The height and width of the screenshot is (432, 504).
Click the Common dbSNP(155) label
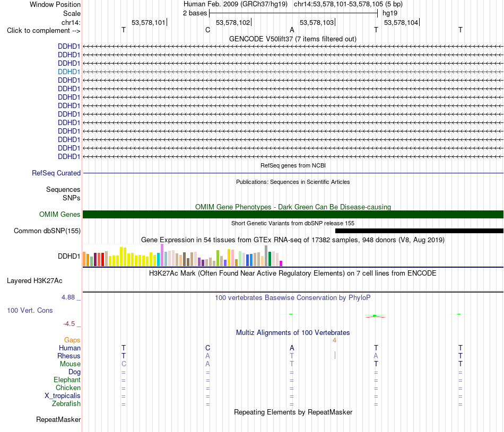tap(47, 231)
